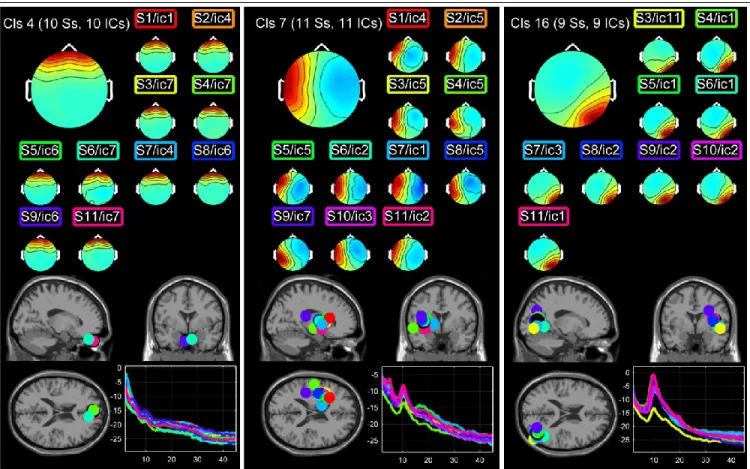
Task: Click the S9/ic2 label
Action: (659, 151)
